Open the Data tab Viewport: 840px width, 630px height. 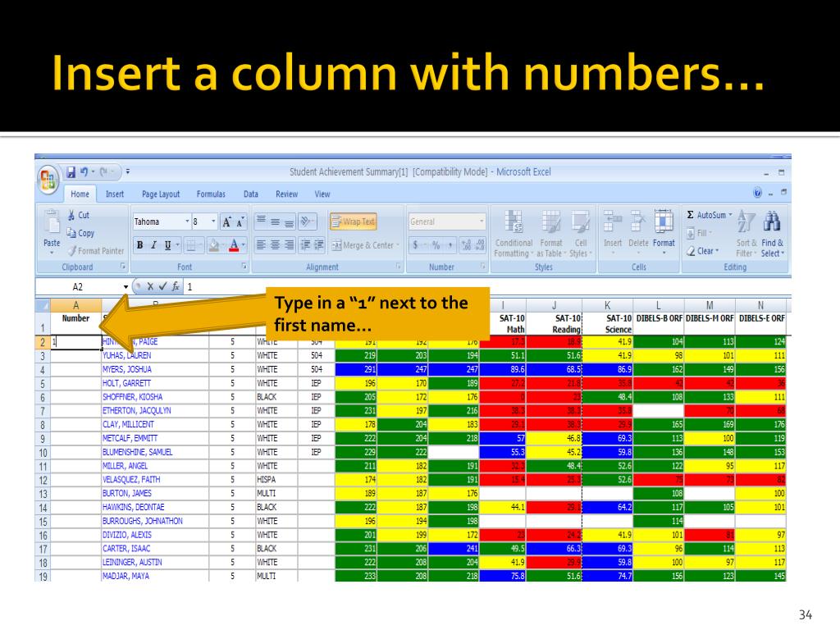coord(251,194)
